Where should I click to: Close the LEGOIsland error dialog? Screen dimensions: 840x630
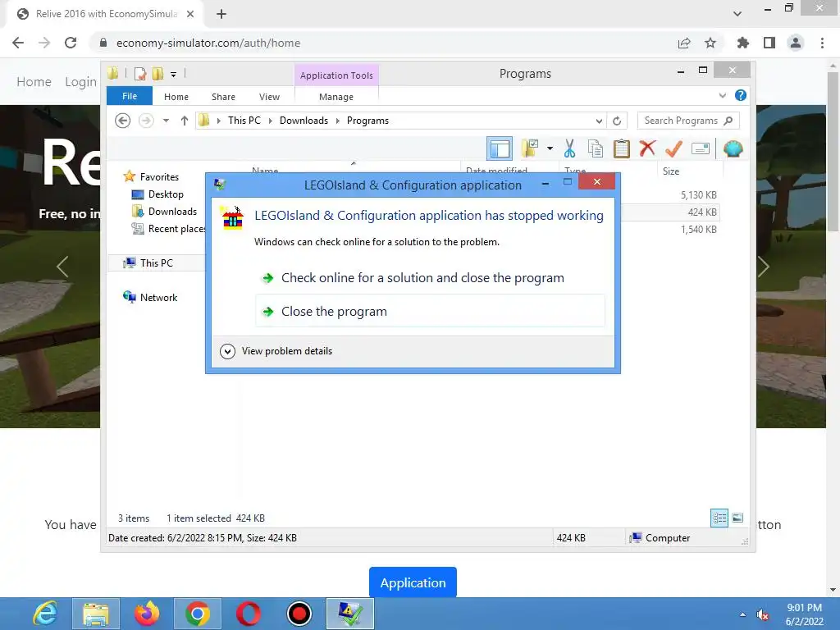point(597,182)
